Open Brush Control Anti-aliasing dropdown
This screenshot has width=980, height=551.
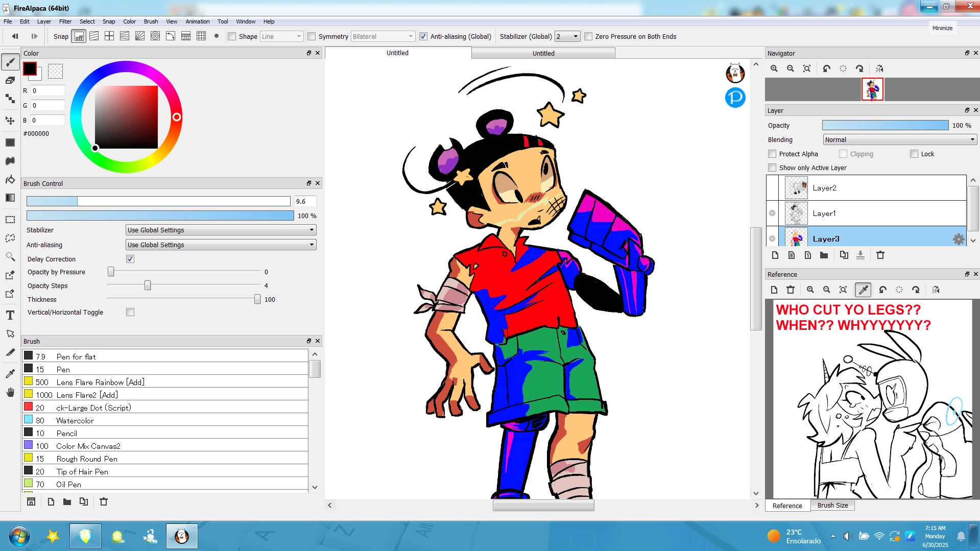[x=221, y=245]
